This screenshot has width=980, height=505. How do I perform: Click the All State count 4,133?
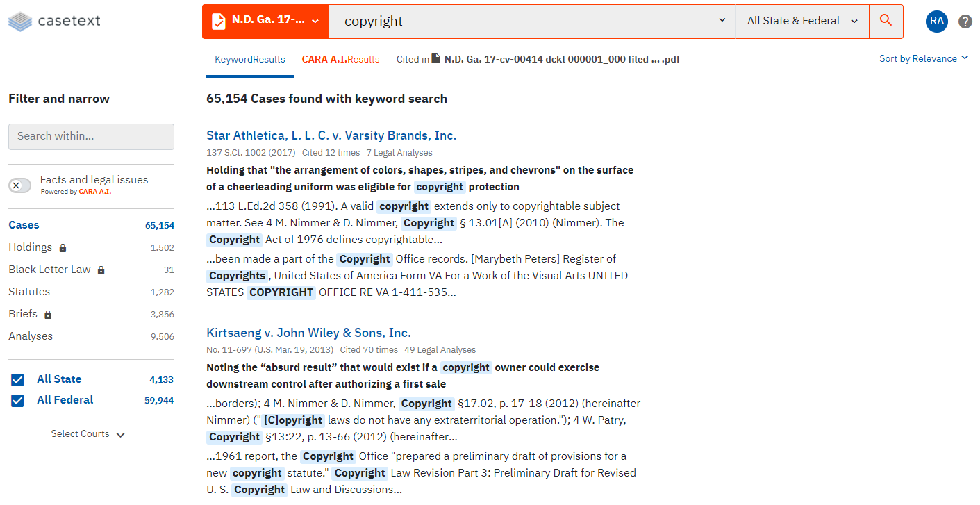tap(161, 380)
